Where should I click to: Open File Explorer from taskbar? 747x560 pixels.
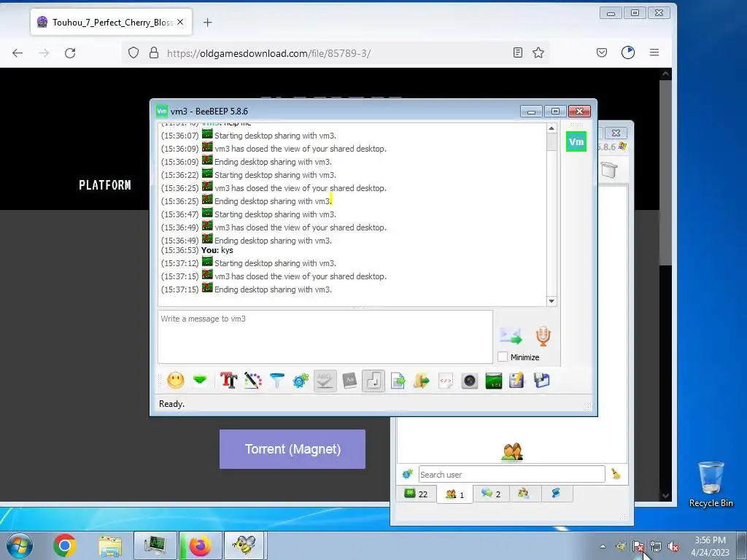(x=110, y=545)
